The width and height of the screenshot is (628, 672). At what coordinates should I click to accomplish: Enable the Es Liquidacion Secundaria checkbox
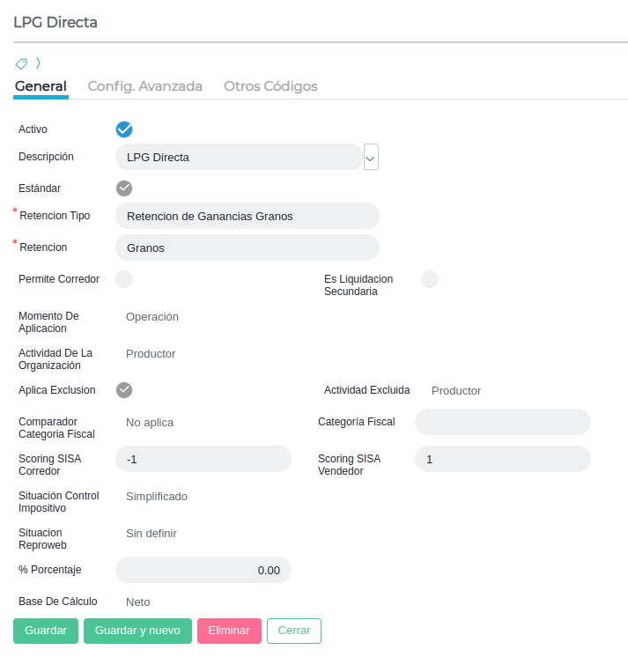click(430, 279)
